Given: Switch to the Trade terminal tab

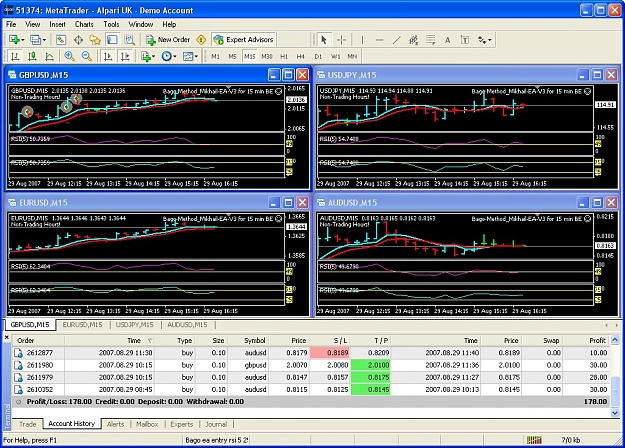Looking at the screenshot, I should 28,424.
